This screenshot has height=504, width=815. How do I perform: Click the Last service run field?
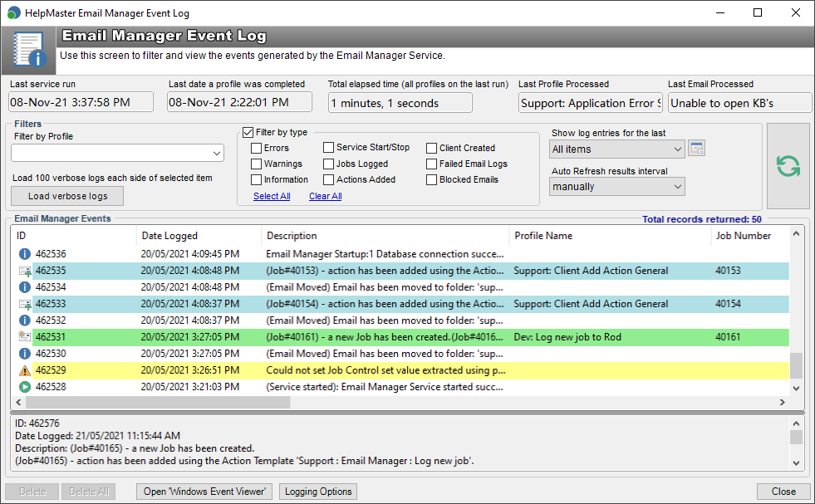click(81, 102)
